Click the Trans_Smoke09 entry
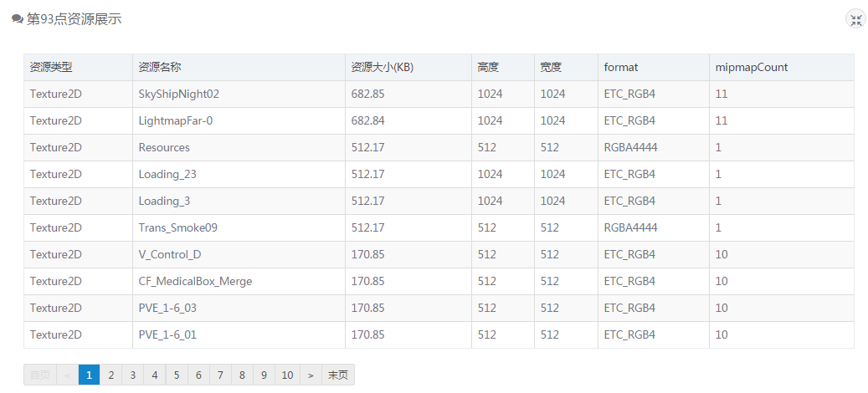The image size is (868, 393). pos(177,227)
